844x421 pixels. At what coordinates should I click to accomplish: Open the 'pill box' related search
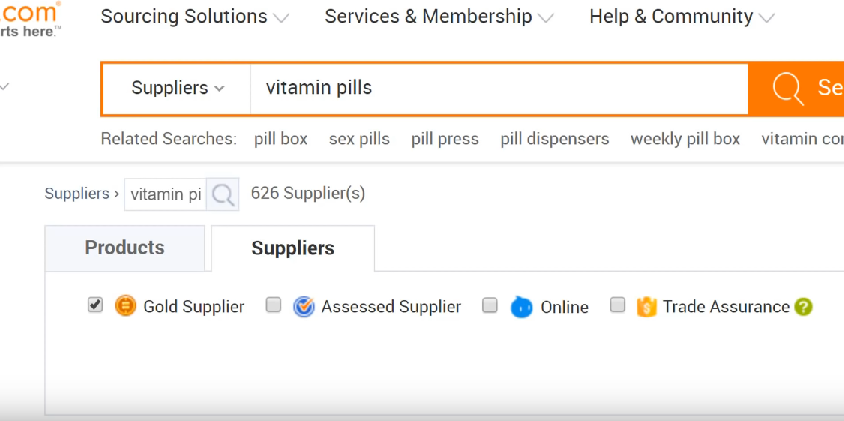pyautogui.click(x=280, y=139)
